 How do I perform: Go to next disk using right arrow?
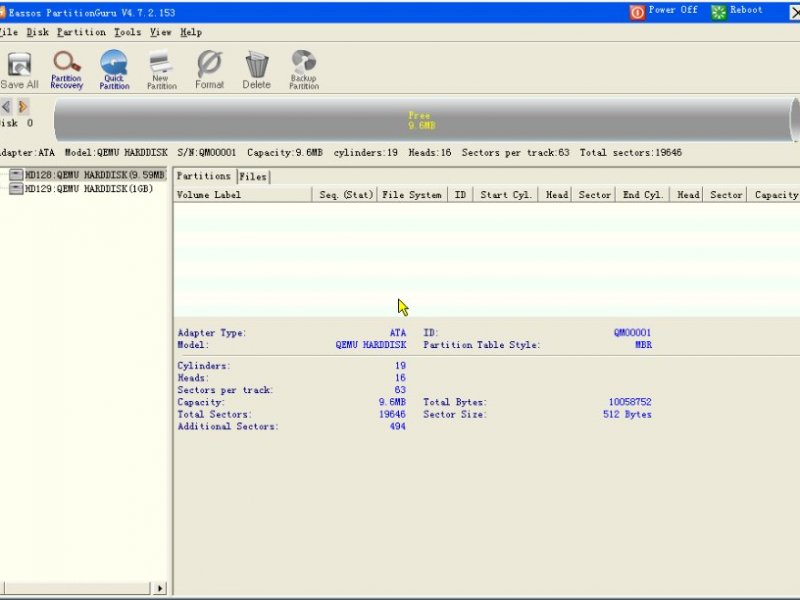click(x=22, y=107)
